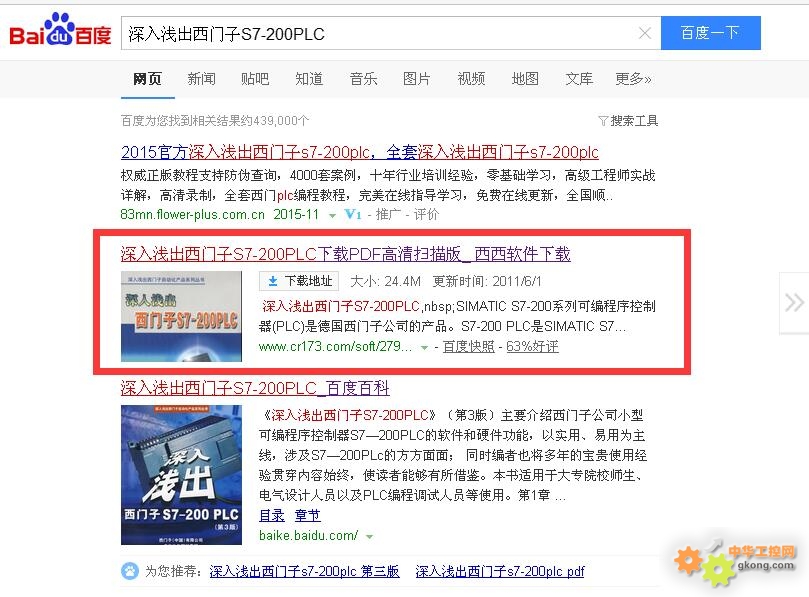809x597 pixels.
Task: Open the 目录 link in the Baike result
Action: tap(272, 515)
